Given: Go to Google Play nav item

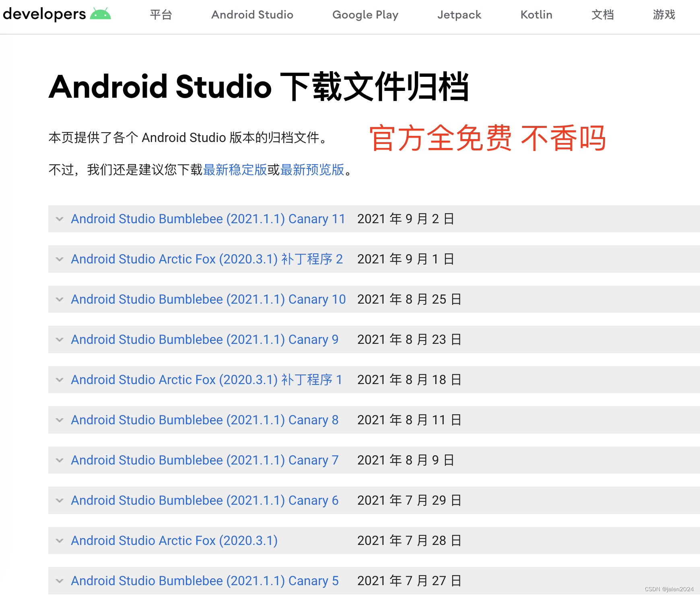Looking at the screenshot, I should (365, 15).
